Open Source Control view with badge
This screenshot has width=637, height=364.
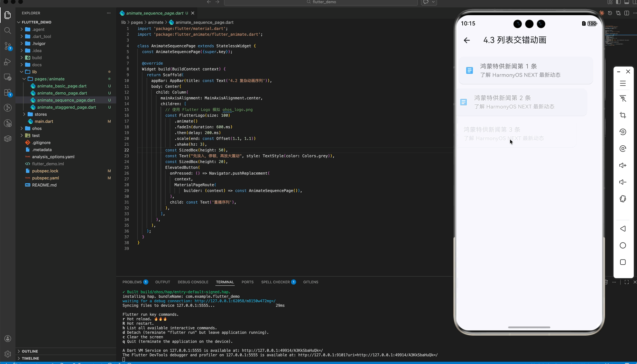click(8, 46)
